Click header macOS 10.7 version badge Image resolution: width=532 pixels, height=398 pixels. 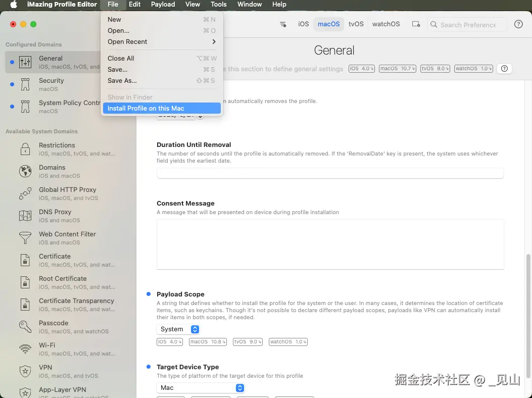pos(397,69)
